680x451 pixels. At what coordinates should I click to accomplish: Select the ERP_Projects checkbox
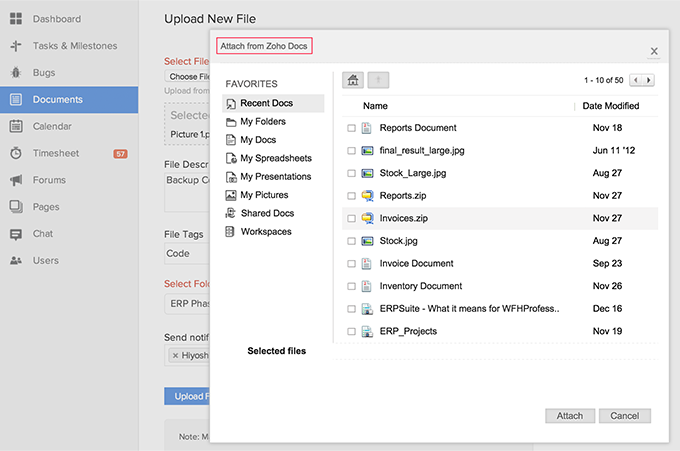pyautogui.click(x=351, y=332)
